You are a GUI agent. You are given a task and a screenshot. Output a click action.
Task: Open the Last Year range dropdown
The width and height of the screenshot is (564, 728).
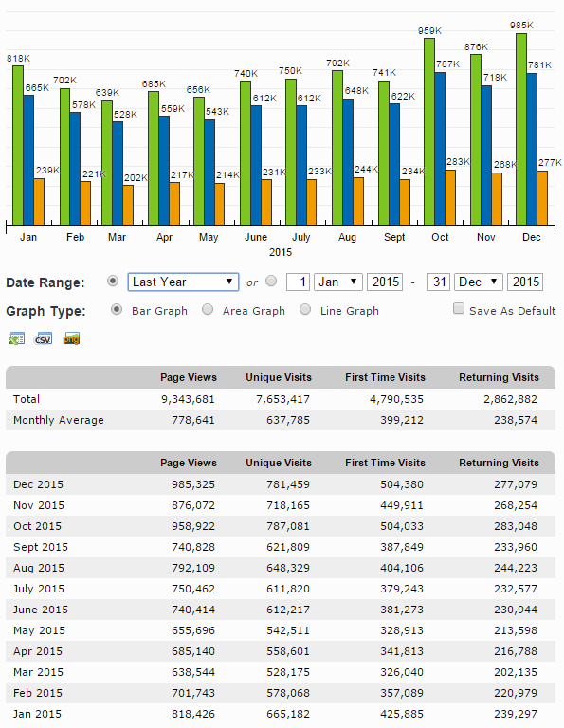[x=183, y=282]
